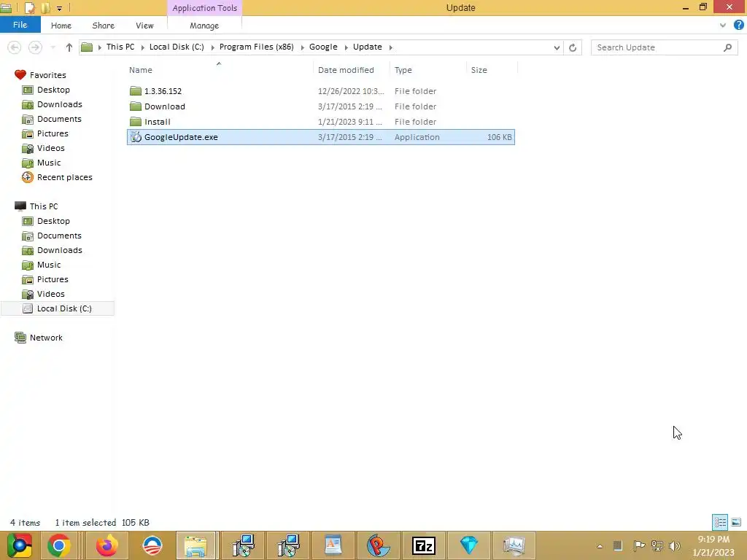Expand the arrow after Google in breadcrumb
The width and height of the screenshot is (747, 560).
(347, 47)
